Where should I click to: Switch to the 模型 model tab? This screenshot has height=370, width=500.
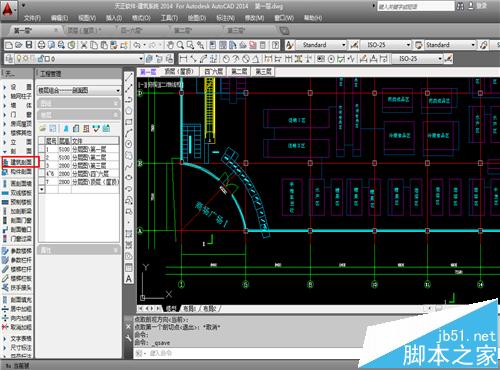[x=171, y=309]
